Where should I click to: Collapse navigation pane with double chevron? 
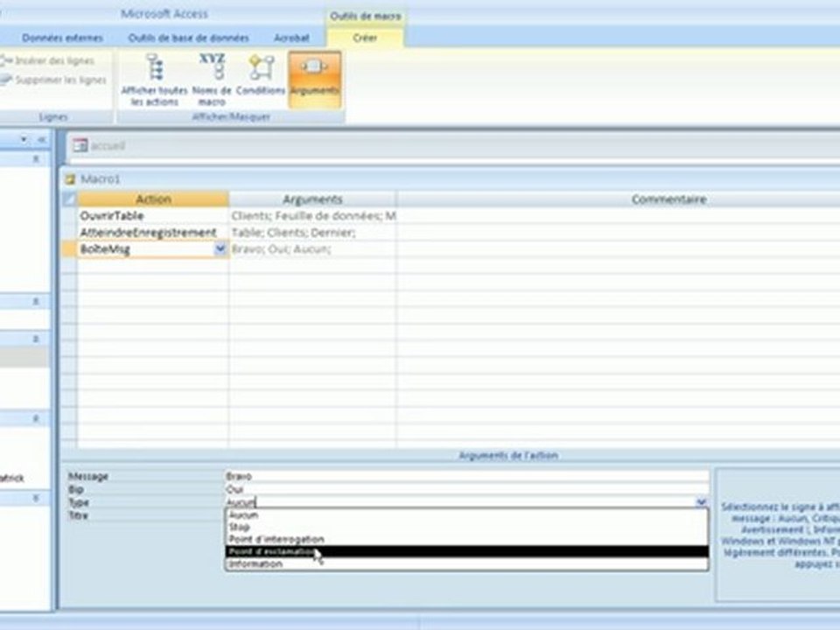pyautogui.click(x=41, y=139)
